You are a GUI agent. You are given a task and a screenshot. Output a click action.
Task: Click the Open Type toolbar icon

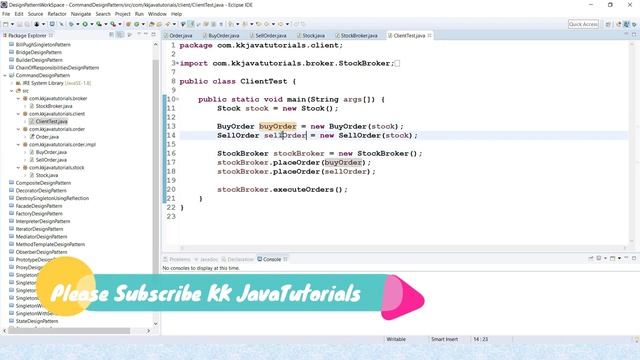click(152, 24)
